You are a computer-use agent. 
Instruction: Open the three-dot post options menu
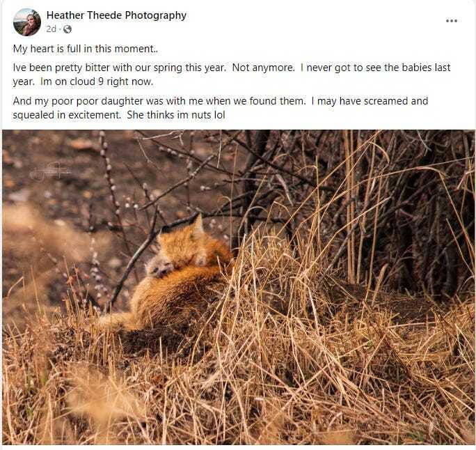pos(452,21)
